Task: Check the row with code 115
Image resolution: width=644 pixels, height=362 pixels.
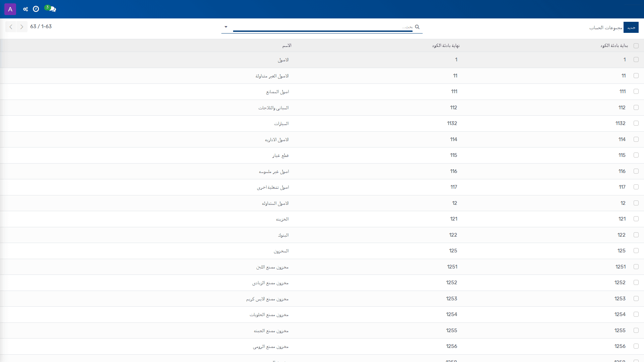Action: click(636, 155)
